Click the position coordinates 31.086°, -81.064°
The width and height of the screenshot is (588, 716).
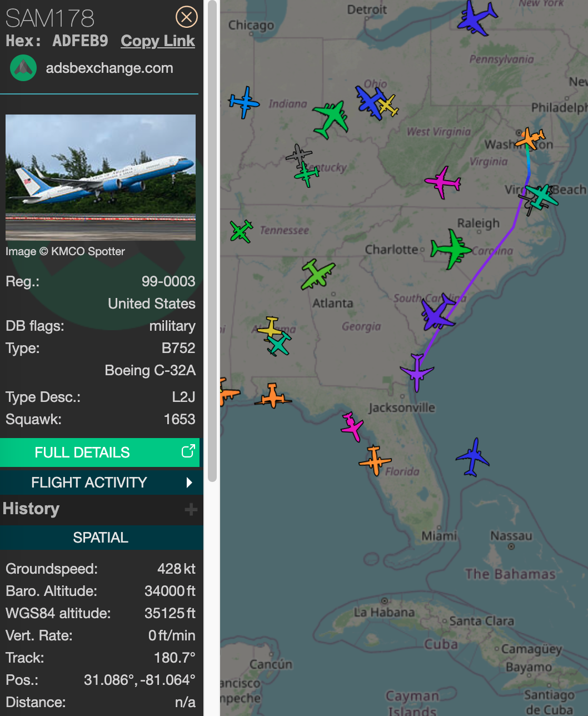[139, 680]
